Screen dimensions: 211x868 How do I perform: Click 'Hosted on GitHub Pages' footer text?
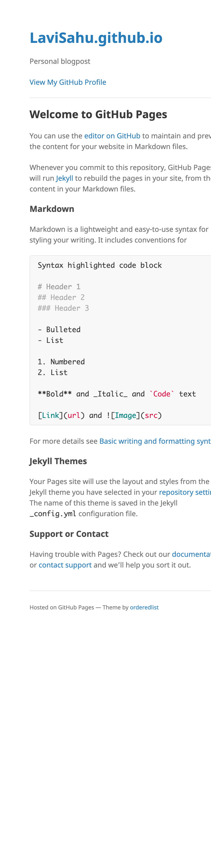pyautogui.click(x=62, y=607)
